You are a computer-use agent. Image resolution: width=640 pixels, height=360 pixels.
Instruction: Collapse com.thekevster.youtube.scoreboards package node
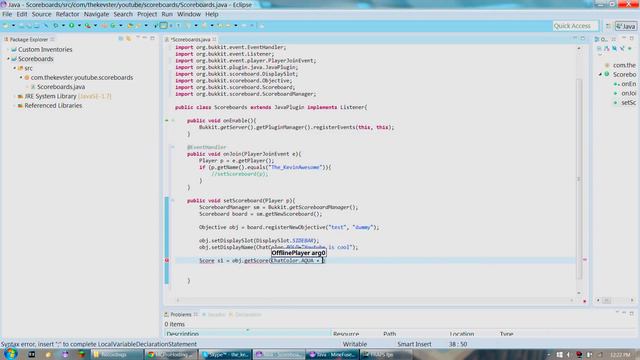tap(21, 78)
